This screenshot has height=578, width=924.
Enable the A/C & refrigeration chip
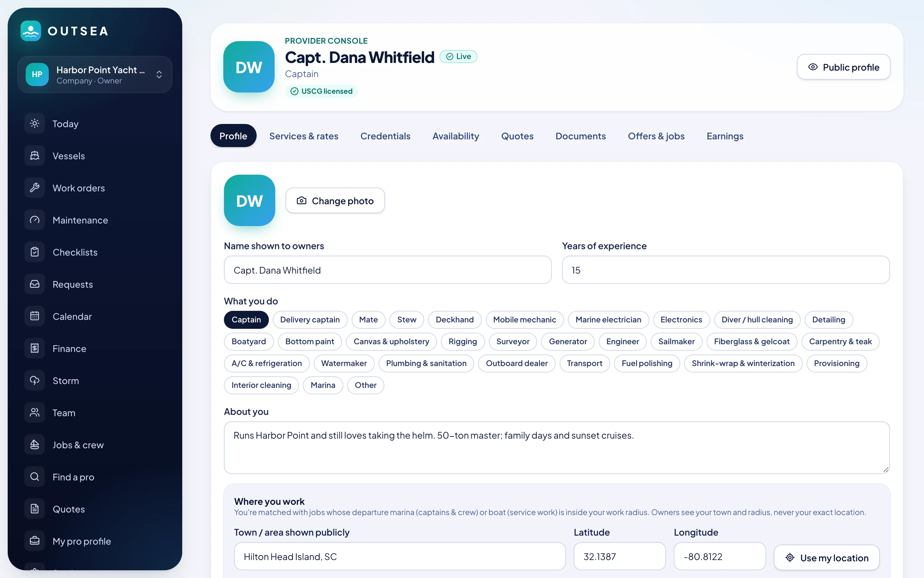click(x=267, y=363)
